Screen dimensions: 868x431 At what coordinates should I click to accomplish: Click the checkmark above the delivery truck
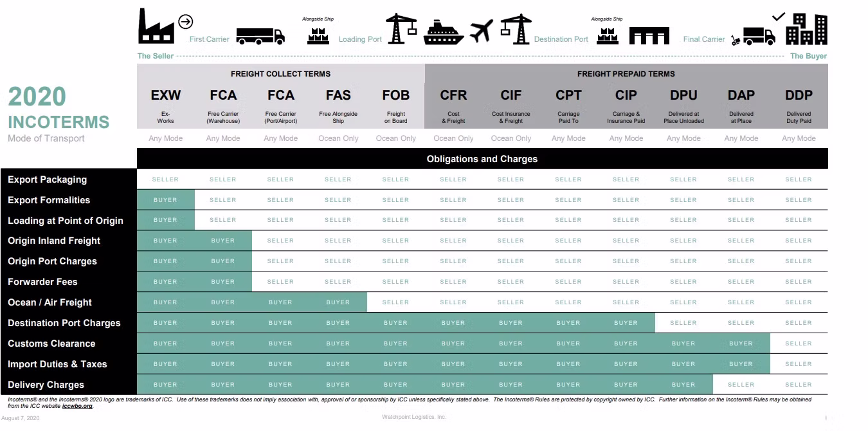point(778,17)
